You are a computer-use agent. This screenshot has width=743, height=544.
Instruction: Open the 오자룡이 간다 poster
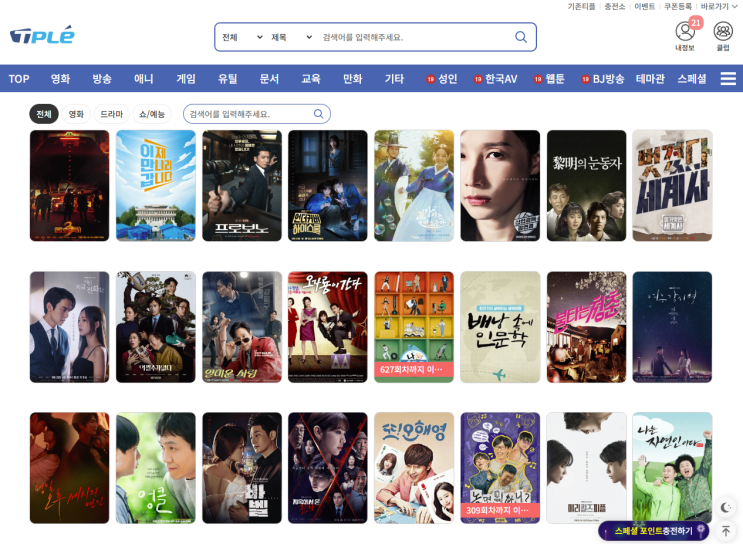point(327,327)
